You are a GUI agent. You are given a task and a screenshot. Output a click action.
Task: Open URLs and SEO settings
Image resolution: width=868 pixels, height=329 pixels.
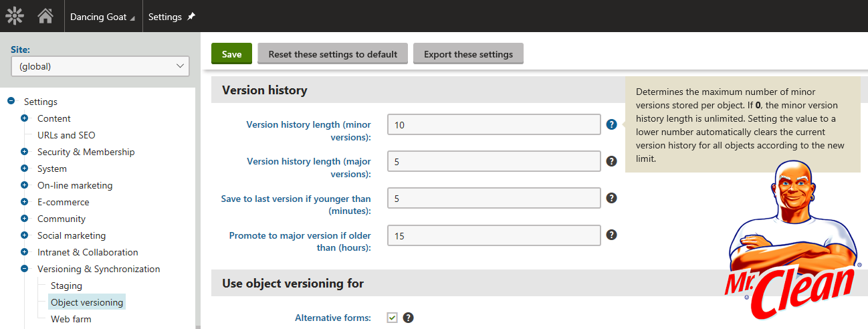(66, 135)
